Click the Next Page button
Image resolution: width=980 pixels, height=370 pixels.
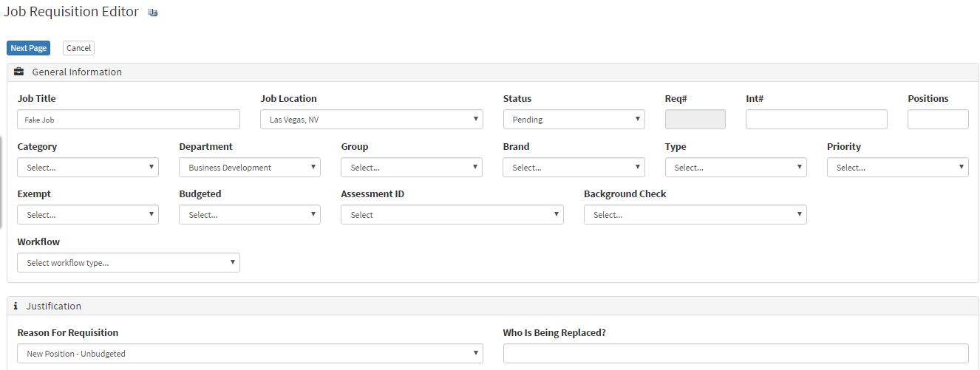pos(29,48)
